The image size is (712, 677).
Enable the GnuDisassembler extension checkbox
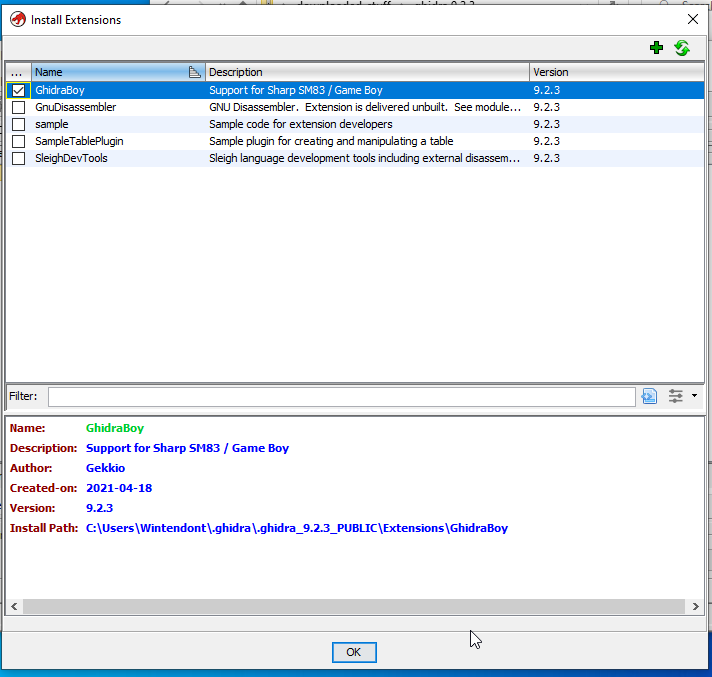[x=18, y=108]
